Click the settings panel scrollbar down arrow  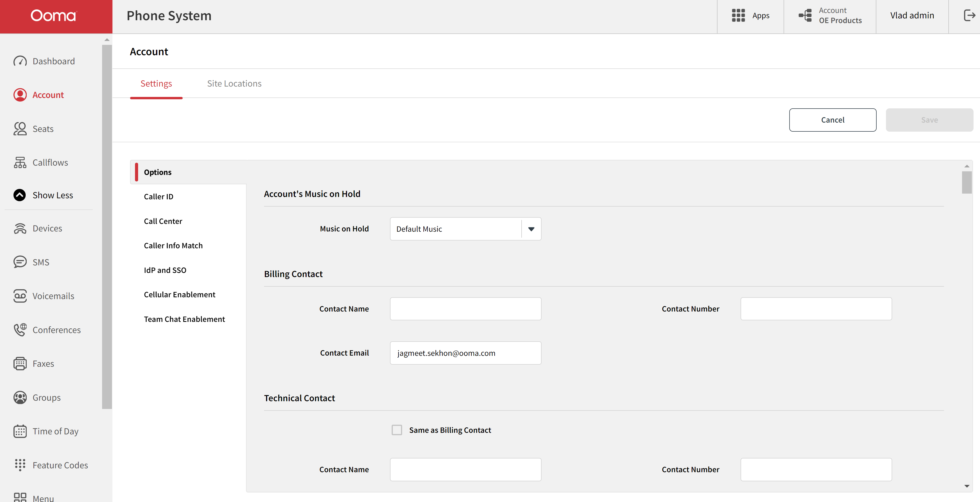(x=967, y=486)
